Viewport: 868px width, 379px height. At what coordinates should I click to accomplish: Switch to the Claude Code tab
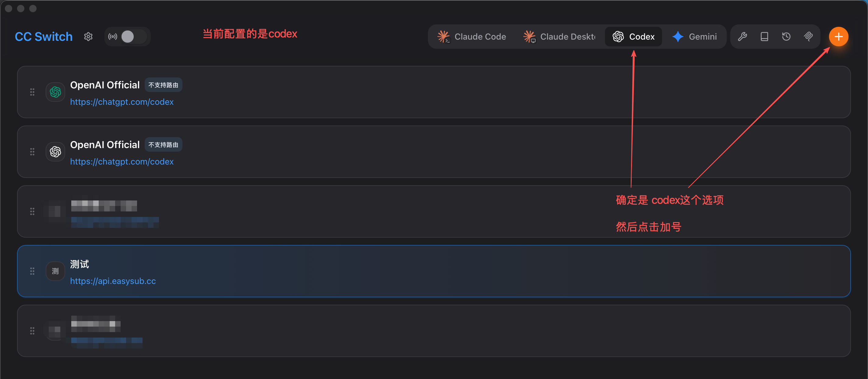point(472,37)
